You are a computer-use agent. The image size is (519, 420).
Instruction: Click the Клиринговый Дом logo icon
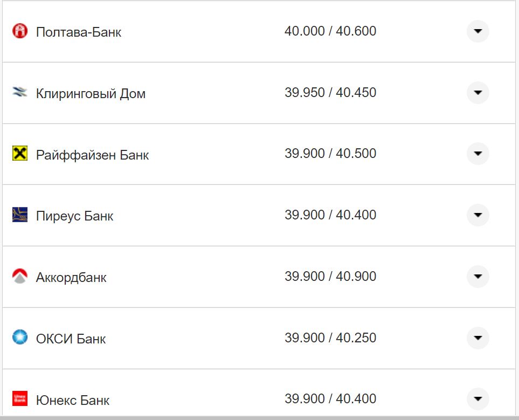(19, 93)
